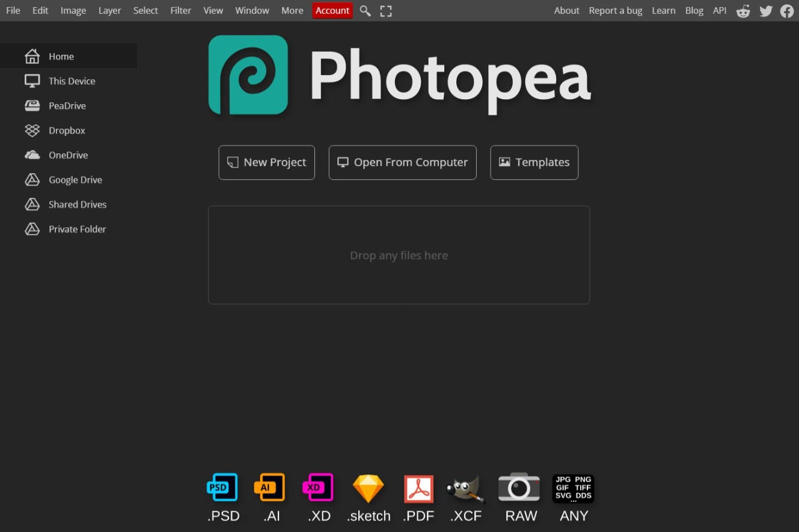Open the More menu

tap(292, 10)
